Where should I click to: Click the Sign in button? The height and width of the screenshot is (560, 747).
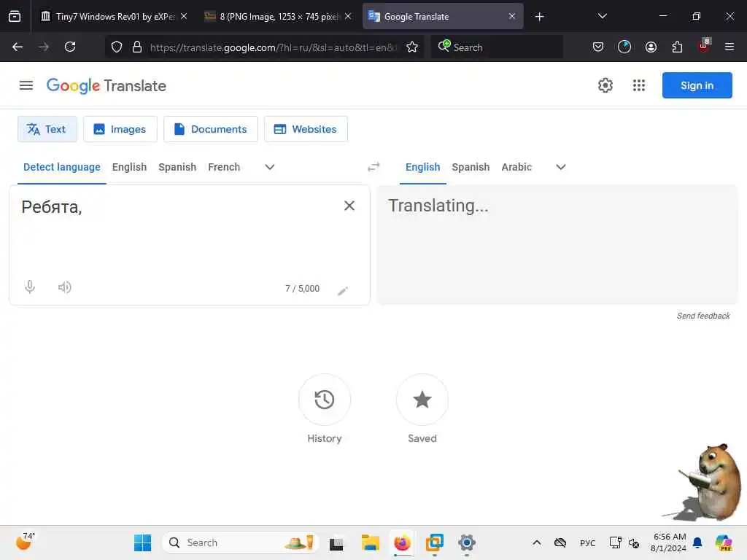[697, 85]
